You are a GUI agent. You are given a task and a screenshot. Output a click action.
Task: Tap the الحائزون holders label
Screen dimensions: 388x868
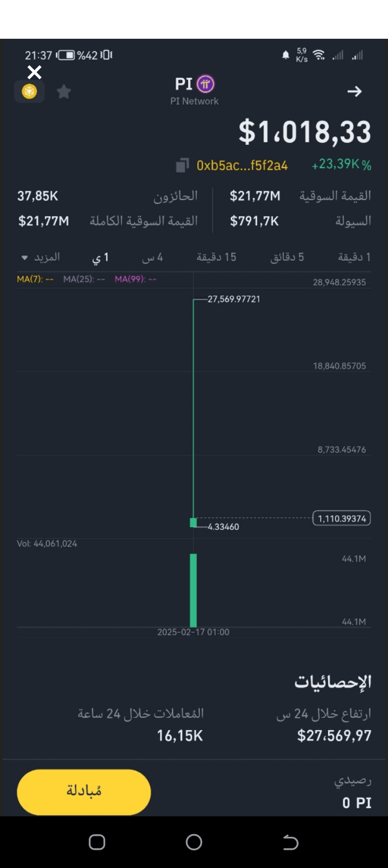pyautogui.click(x=176, y=196)
